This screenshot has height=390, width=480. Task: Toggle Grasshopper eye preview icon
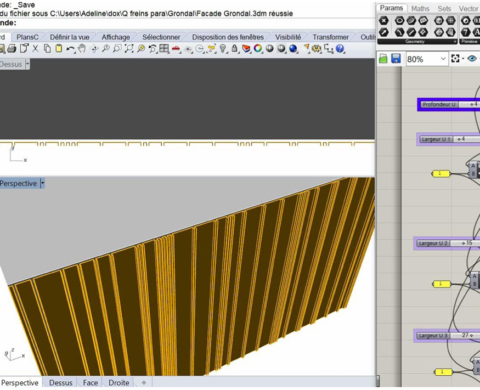[x=472, y=59]
